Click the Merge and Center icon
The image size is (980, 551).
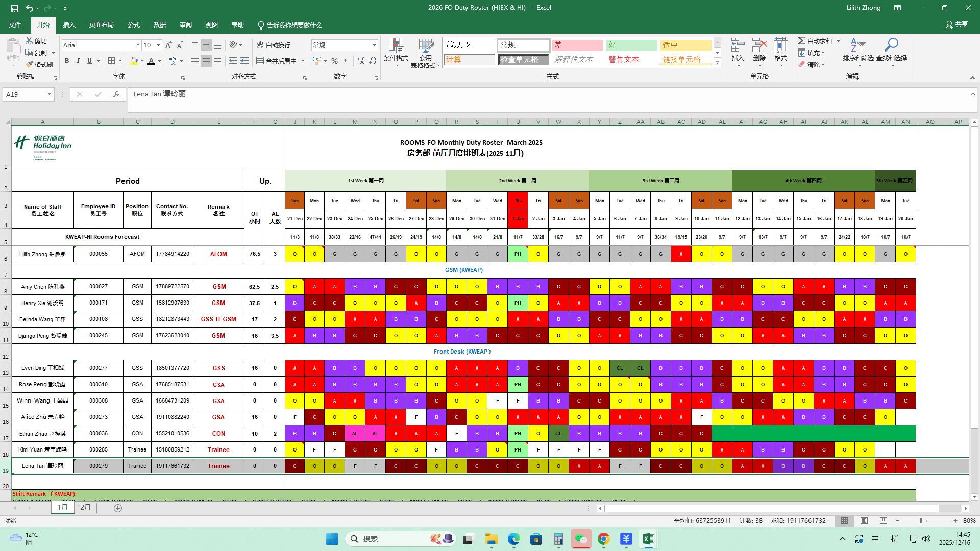[x=260, y=61]
